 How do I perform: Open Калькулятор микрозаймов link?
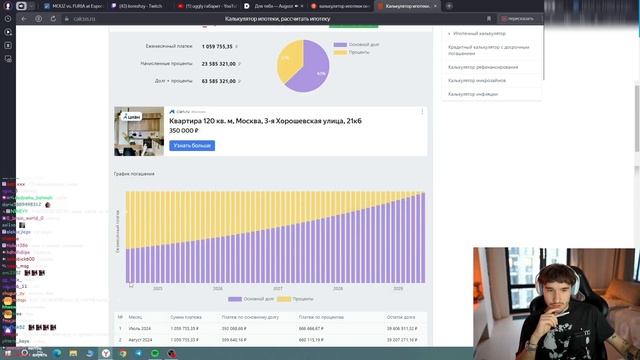click(477, 80)
